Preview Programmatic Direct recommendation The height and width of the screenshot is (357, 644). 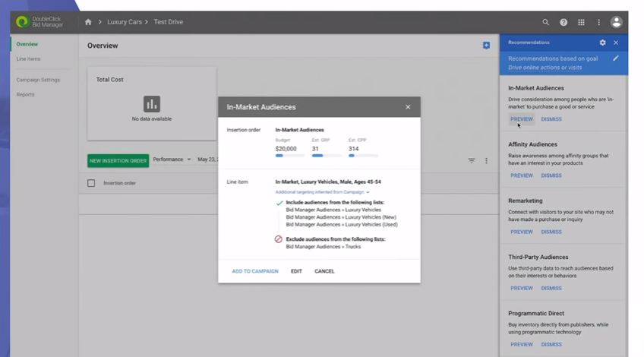click(x=522, y=344)
